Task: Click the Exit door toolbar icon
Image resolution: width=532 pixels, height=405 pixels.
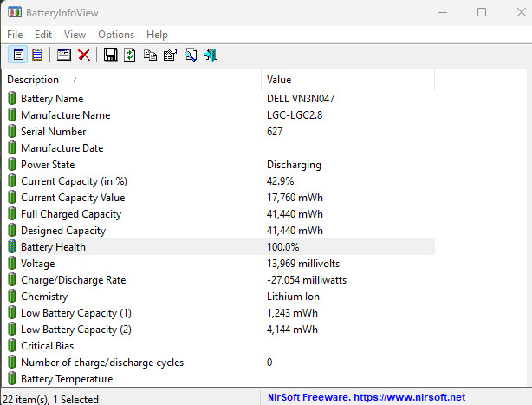Action: coord(211,55)
